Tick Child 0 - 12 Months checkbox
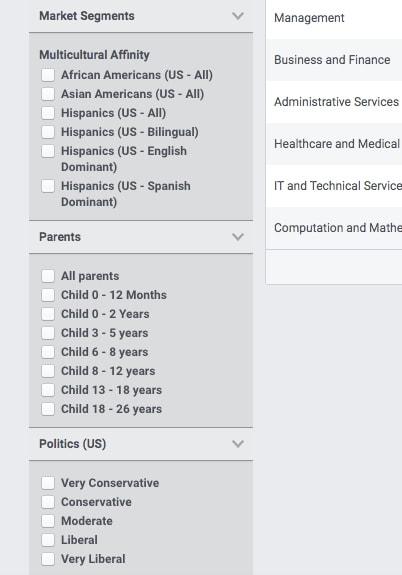The image size is (402, 575). coord(48,295)
